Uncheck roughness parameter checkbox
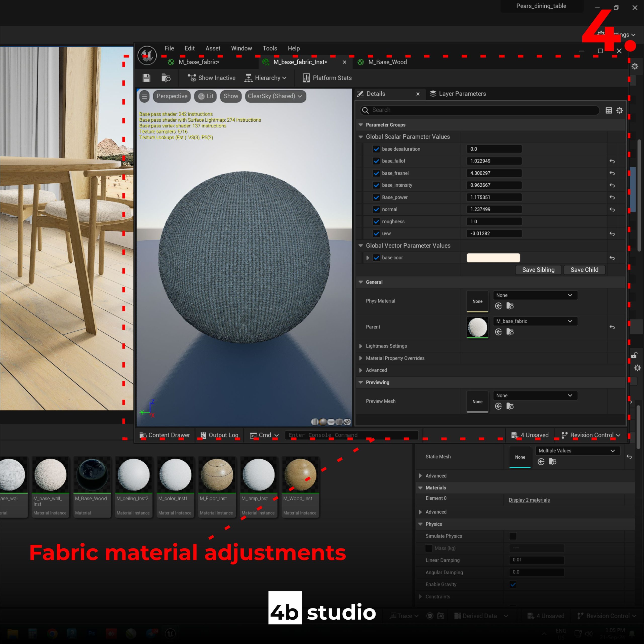644x644 pixels. [376, 222]
